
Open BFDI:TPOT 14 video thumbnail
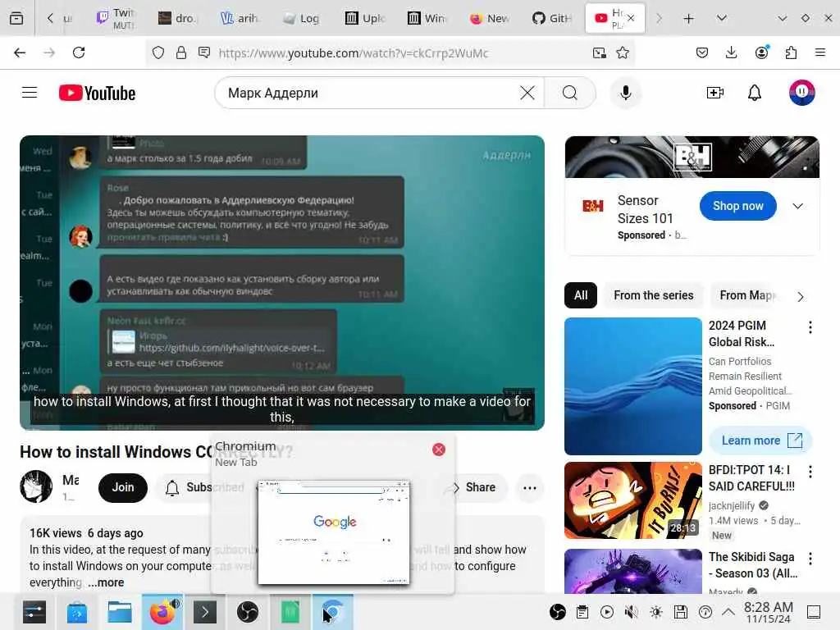632,500
